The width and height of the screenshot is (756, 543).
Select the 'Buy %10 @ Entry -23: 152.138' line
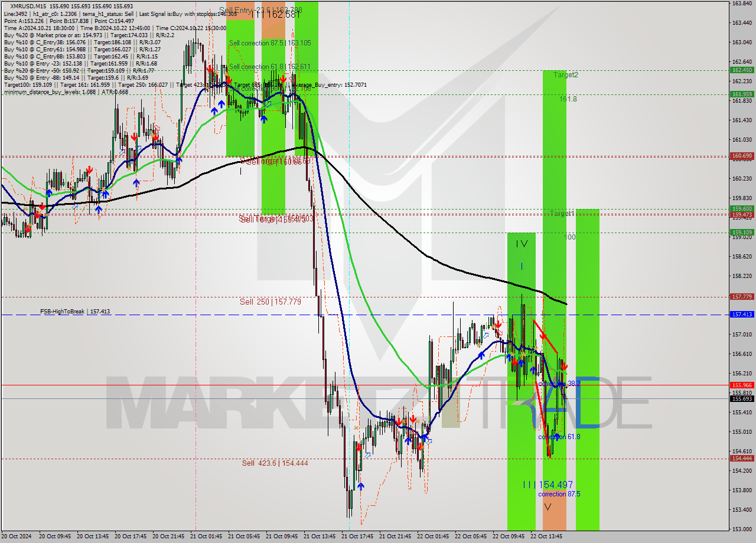[80, 63]
